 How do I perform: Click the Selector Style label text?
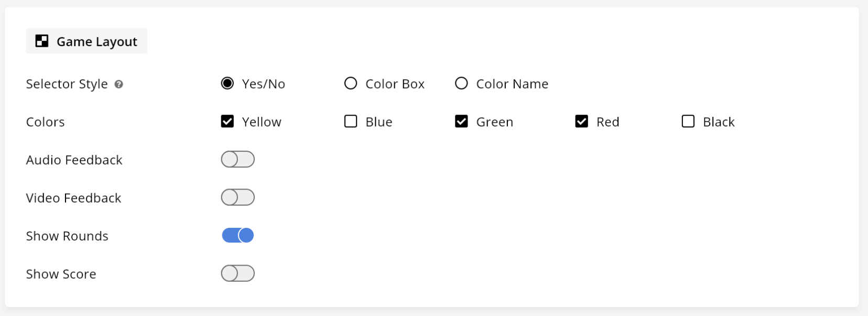[67, 84]
